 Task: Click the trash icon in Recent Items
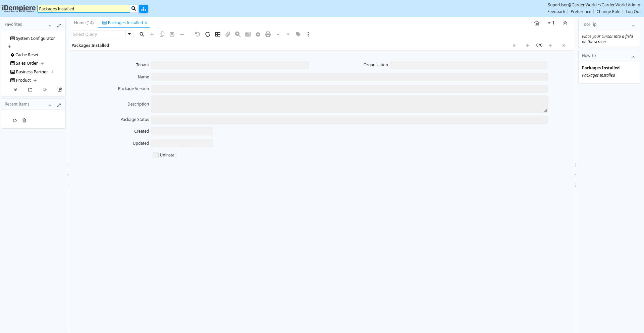24,121
